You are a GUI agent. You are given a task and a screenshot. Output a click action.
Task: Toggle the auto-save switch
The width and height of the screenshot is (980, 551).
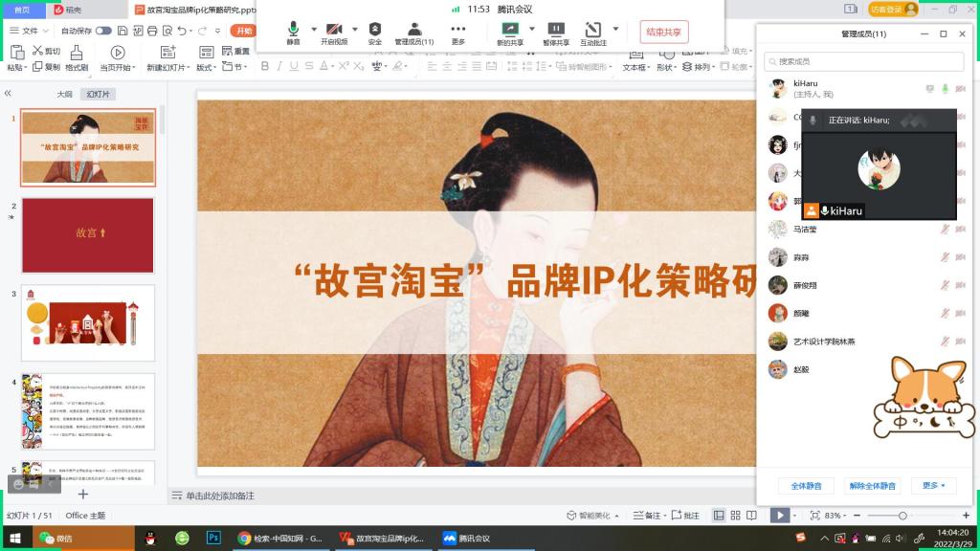[103, 31]
